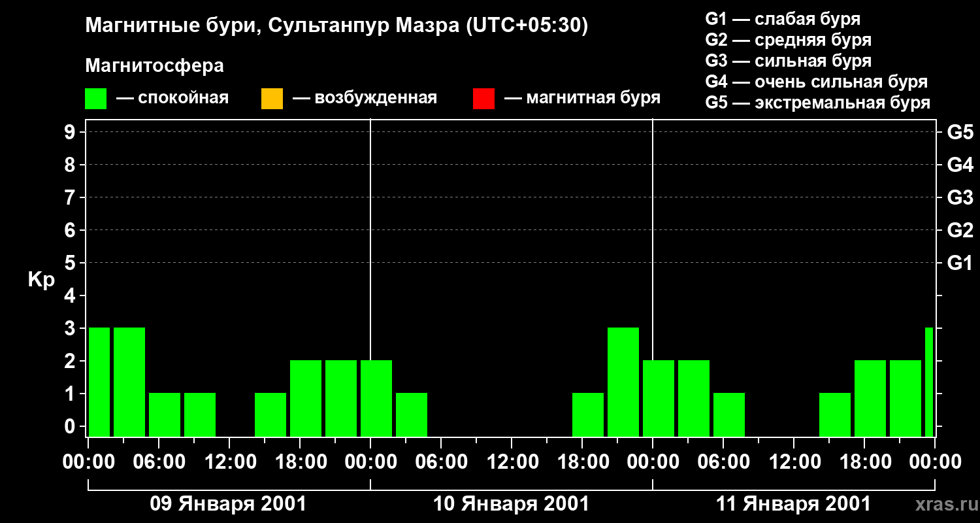Click the Kp axis label
This screenshot has height=523, width=980.
(x=41, y=280)
